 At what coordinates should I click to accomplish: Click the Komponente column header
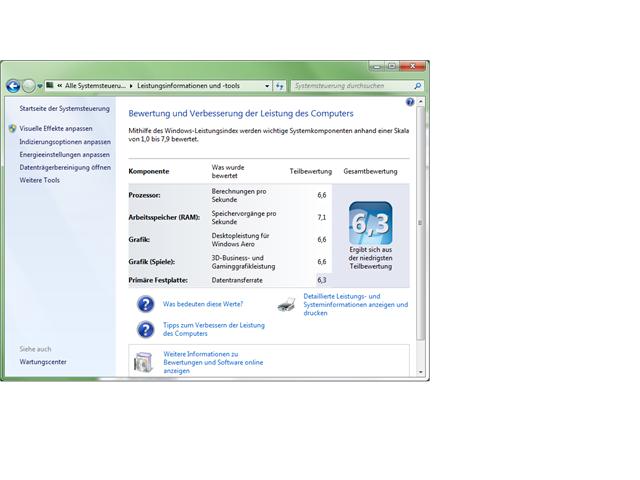click(x=149, y=171)
